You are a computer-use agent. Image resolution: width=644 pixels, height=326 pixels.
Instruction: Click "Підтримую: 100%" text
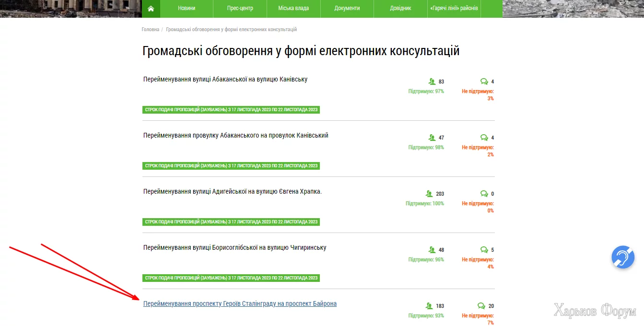coord(425,203)
